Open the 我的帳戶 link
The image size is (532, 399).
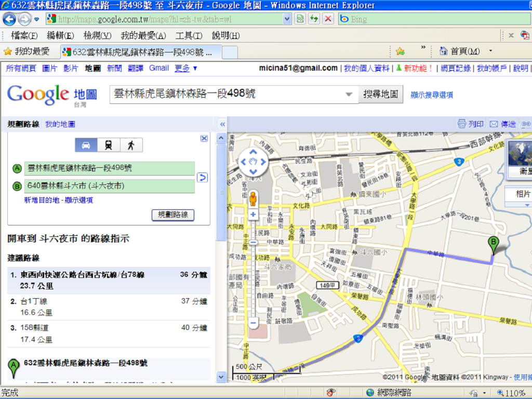coord(491,68)
